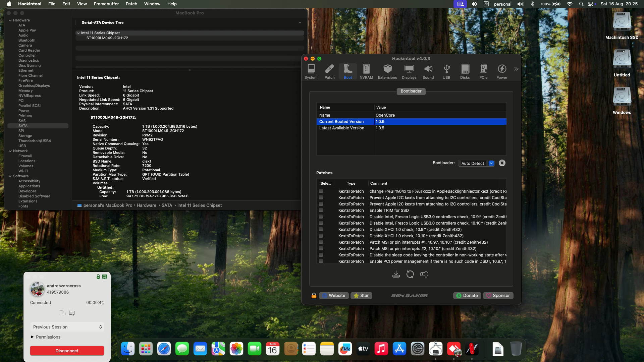
Task: Open the Window menu
Action: (152, 4)
